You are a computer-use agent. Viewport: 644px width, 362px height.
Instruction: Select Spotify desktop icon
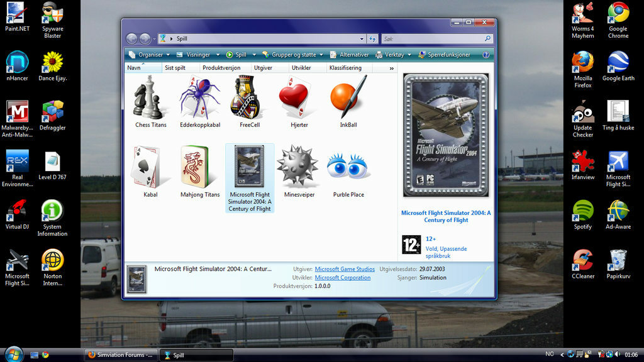[583, 215]
